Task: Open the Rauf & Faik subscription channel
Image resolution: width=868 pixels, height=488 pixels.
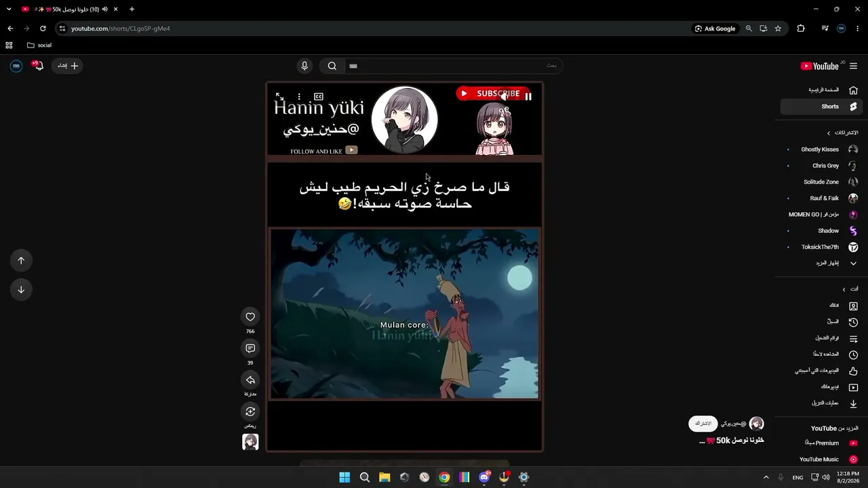Action: [x=820, y=198]
